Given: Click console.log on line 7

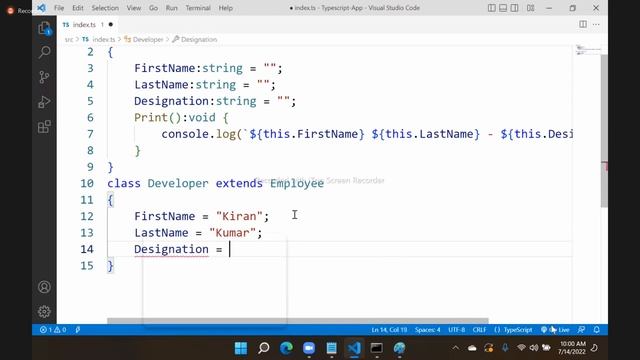Looking at the screenshot, I should [x=198, y=134].
